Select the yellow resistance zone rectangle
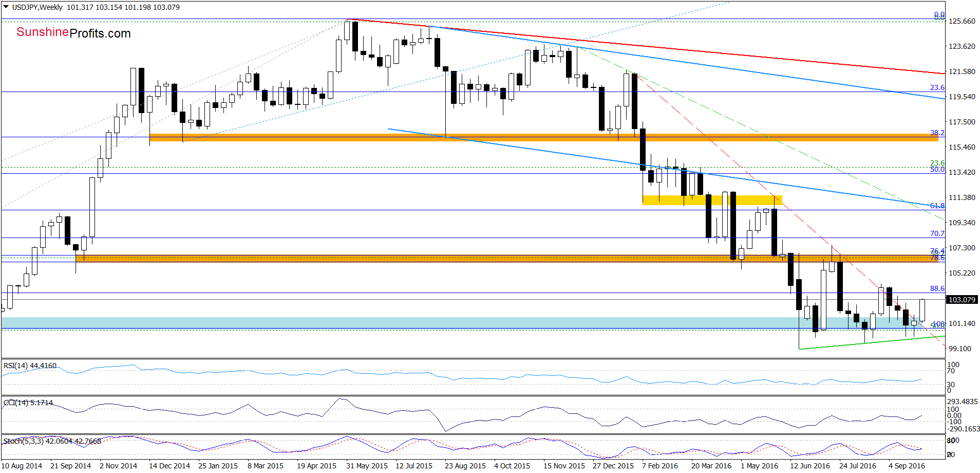 712,200
